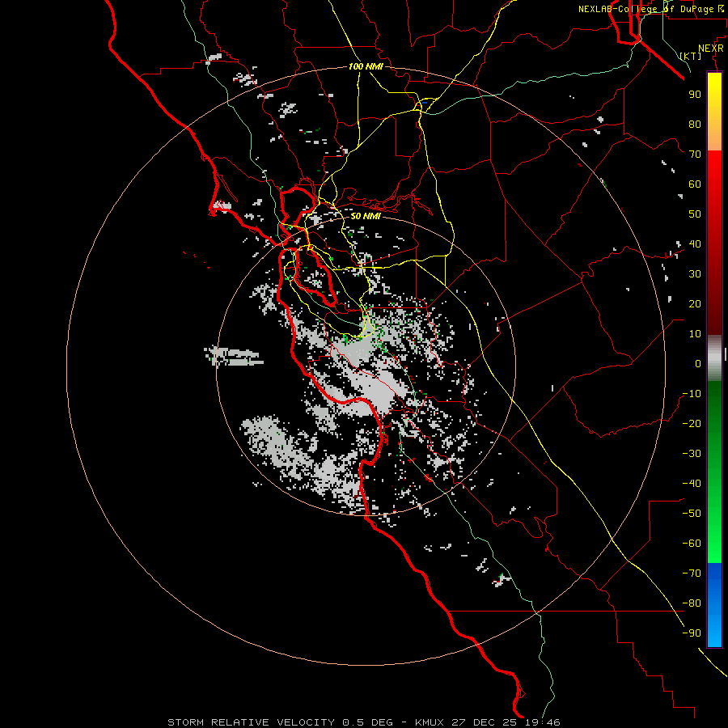Image resolution: width=728 pixels, height=728 pixels.
Task: Click the 0 value on the velocity scale
Action: click(698, 364)
